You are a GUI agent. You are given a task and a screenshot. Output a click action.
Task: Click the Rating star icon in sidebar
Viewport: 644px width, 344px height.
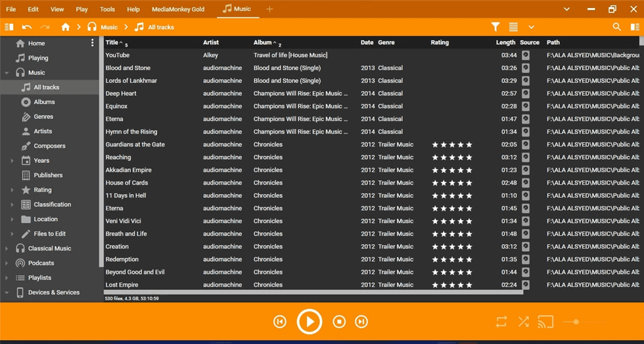pyautogui.click(x=26, y=190)
